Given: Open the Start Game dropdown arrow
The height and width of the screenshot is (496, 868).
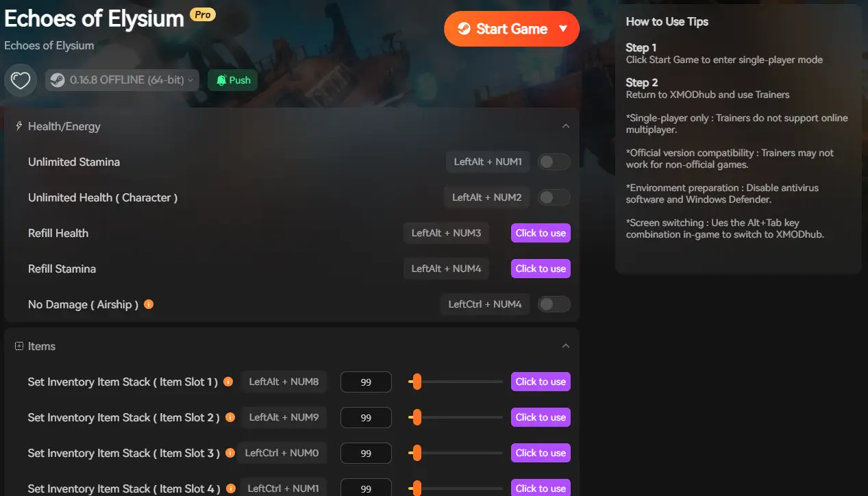Looking at the screenshot, I should coord(563,29).
